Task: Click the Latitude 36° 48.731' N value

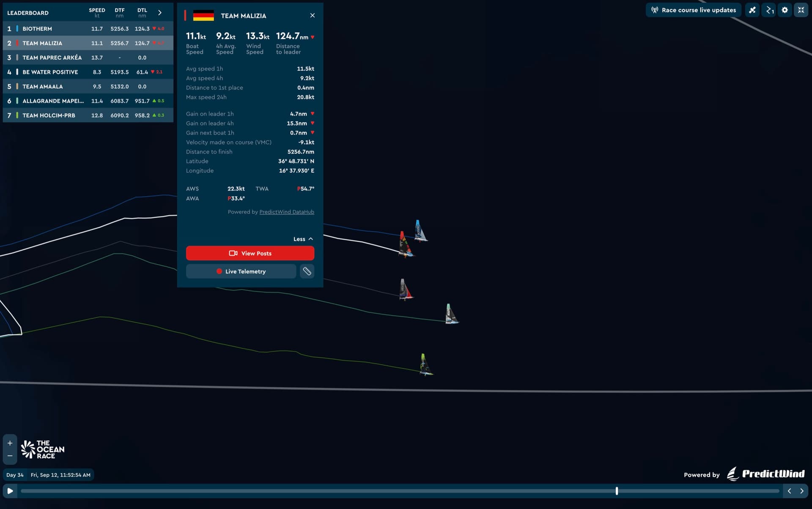Action: pyautogui.click(x=296, y=161)
